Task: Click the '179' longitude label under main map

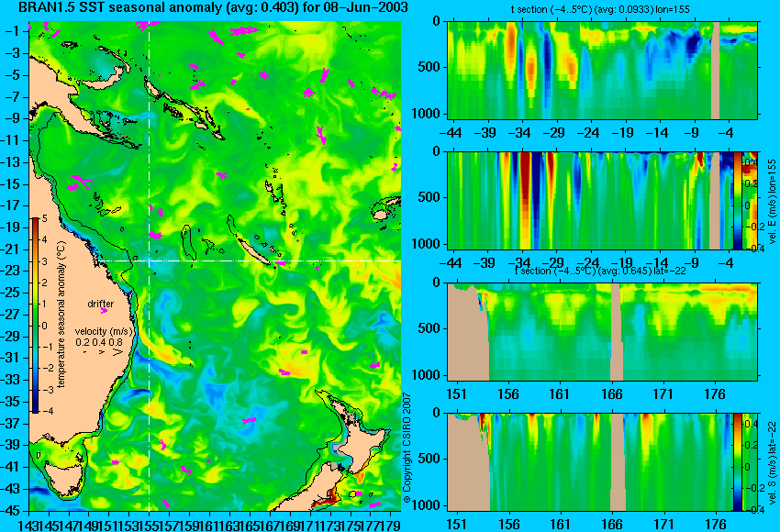Action: (391, 524)
